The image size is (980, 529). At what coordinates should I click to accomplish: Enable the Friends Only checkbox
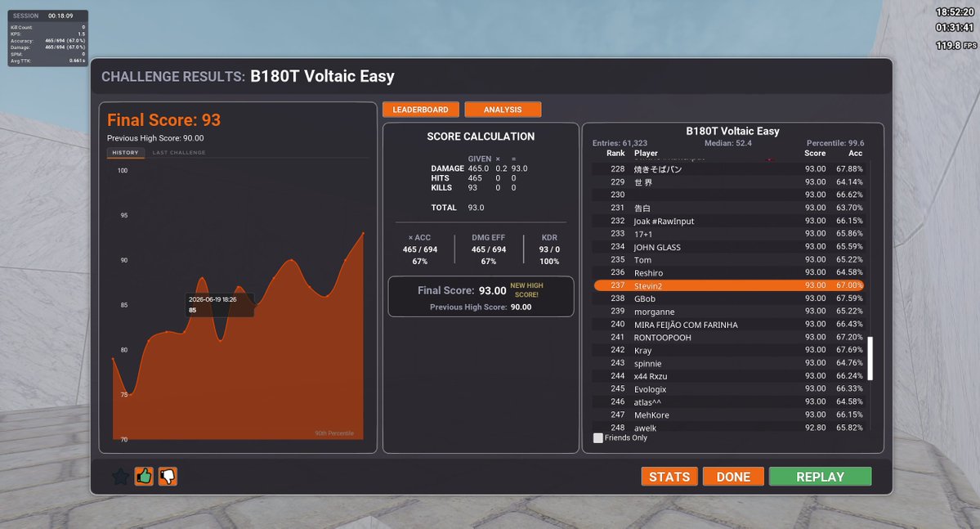[598, 437]
